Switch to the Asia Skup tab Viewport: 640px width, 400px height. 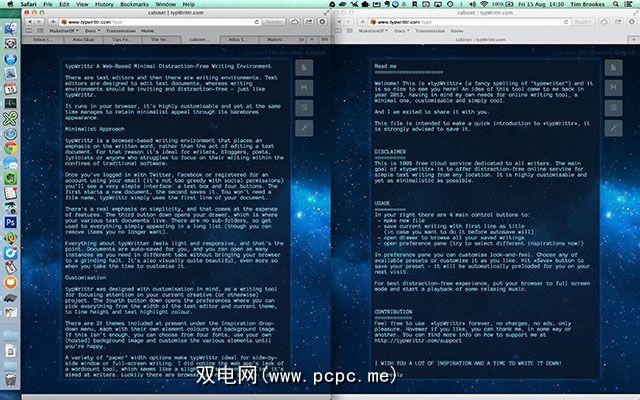tap(83, 40)
